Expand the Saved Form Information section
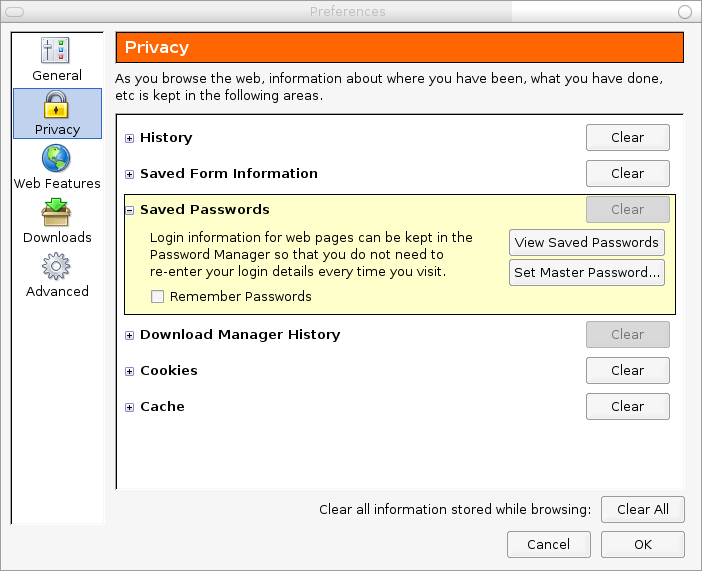702x571 pixels. [x=130, y=174]
